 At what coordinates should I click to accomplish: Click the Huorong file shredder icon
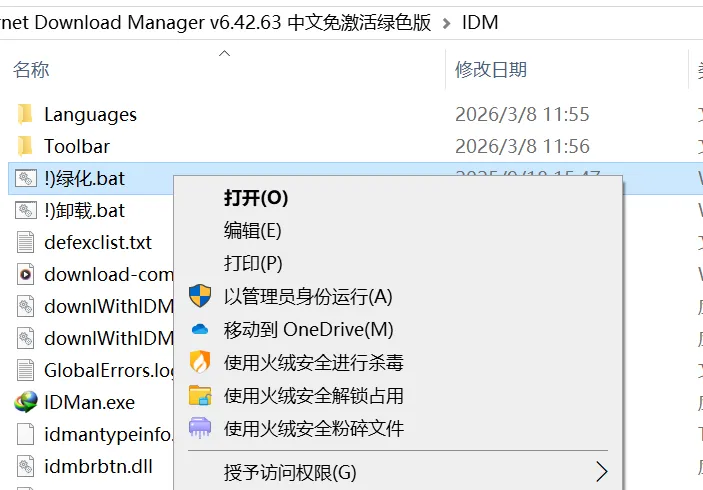tap(200, 428)
